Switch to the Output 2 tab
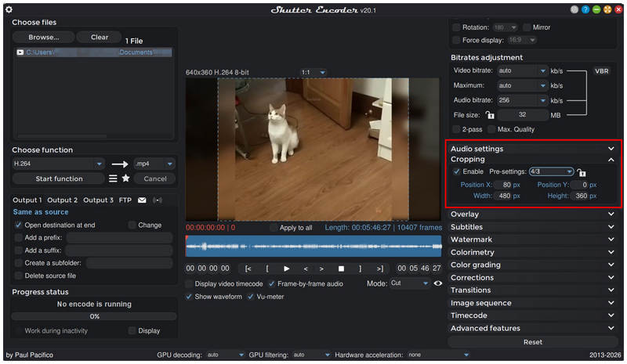Image resolution: width=627 pixels, height=364 pixels. [63, 200]
